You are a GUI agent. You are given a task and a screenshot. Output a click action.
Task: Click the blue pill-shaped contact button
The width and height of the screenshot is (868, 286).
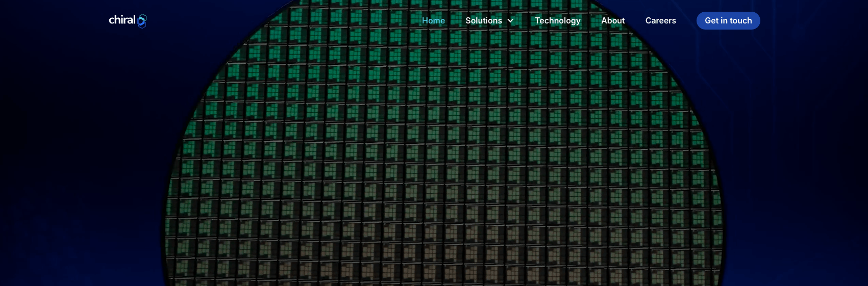point(728,20)
